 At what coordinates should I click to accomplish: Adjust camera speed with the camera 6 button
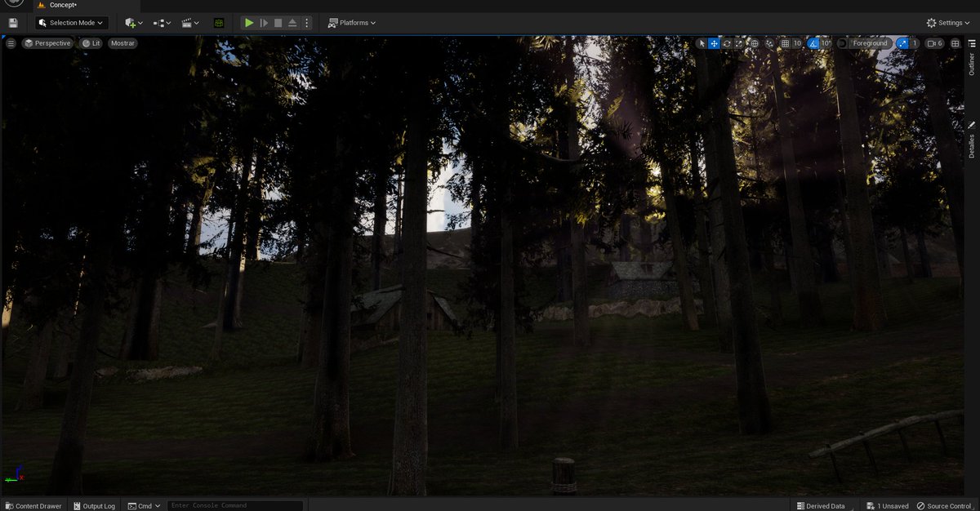935,43
